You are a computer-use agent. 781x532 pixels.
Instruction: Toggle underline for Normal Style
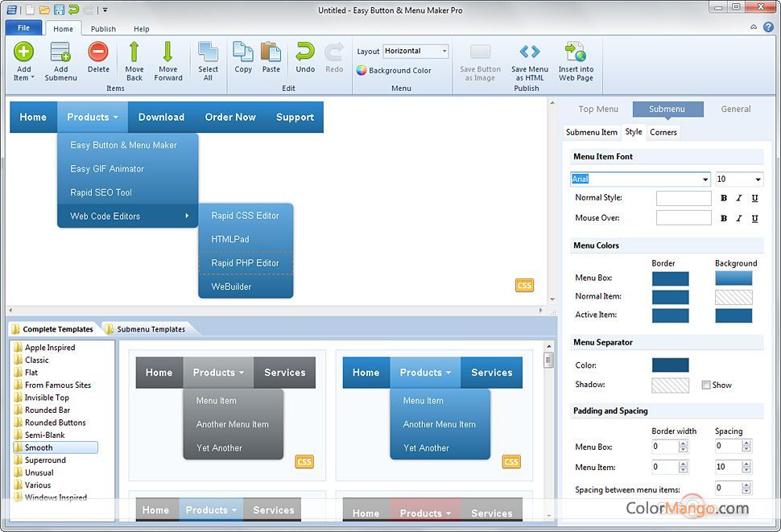tap(755, 198)
